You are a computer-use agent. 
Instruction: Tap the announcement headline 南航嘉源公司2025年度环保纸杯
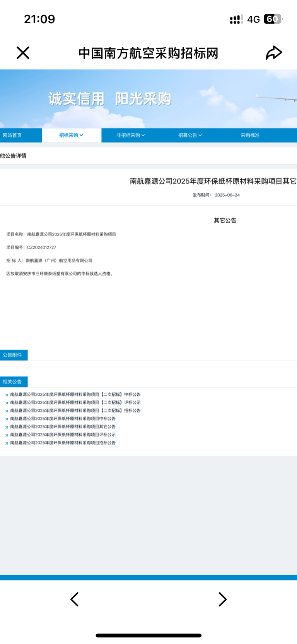pos(213,181)
